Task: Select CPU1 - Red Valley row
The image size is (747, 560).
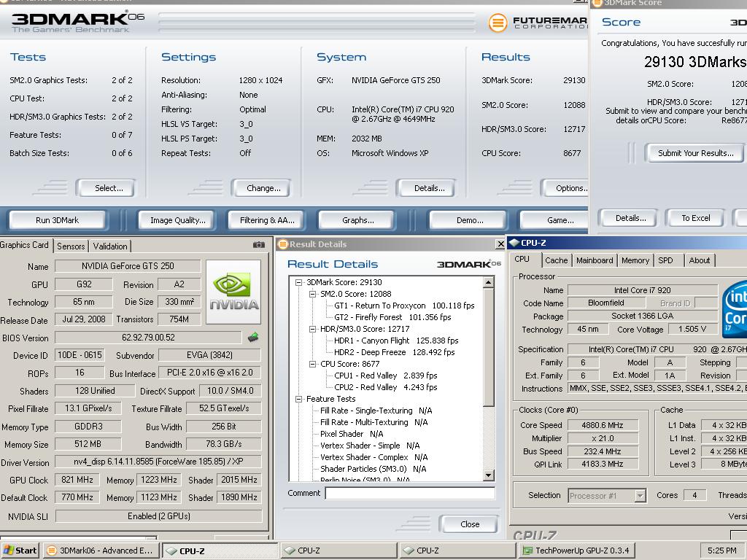Action: pyautogui.click(x=385, y=376)
